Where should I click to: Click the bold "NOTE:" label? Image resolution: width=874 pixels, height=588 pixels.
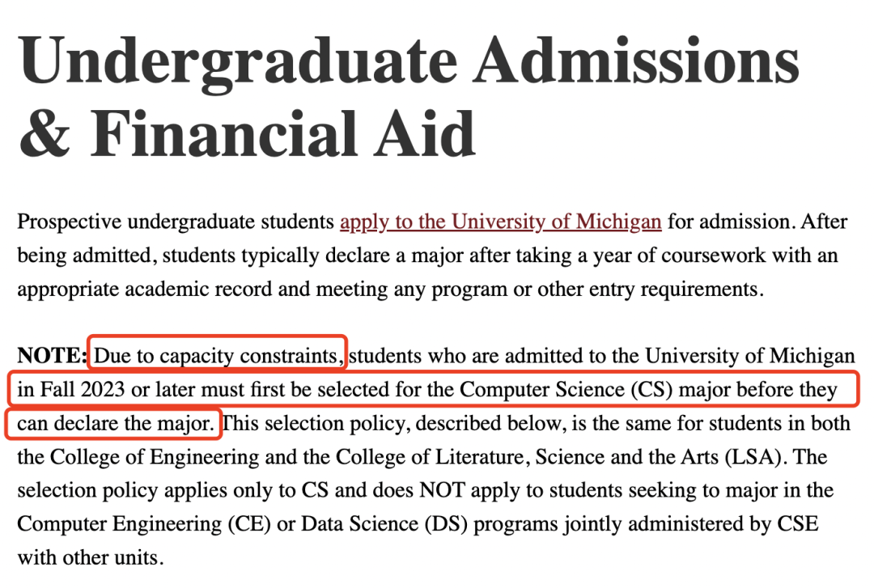pyautogui.click(x=52, y=356)
